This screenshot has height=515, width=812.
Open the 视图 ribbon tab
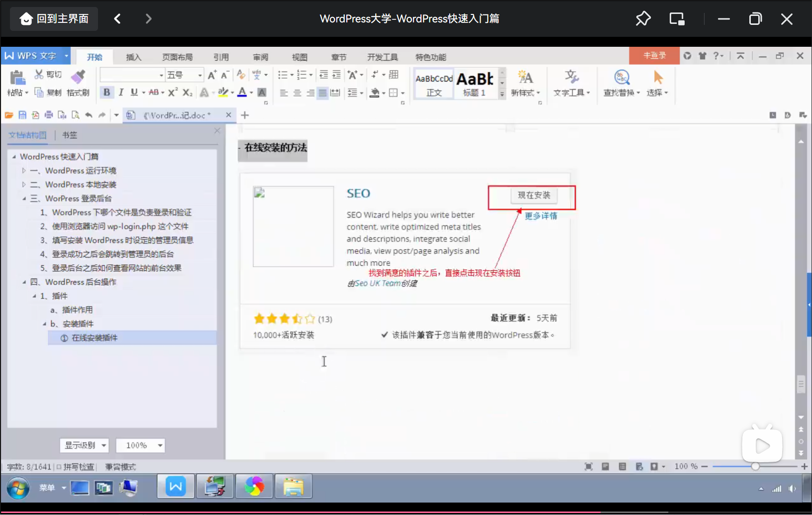coord(300,57)
